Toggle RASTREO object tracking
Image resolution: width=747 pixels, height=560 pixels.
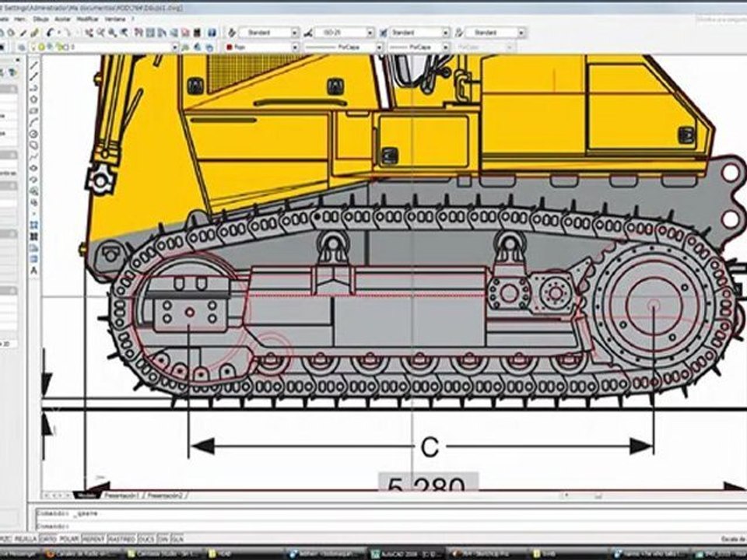(x=122, y=539)
